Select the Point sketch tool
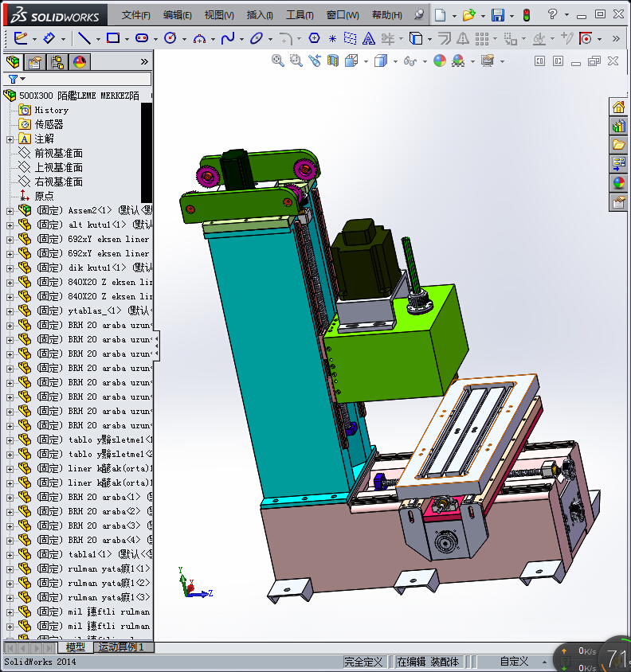This screenshot has height=672, width=631. (332, 38)
